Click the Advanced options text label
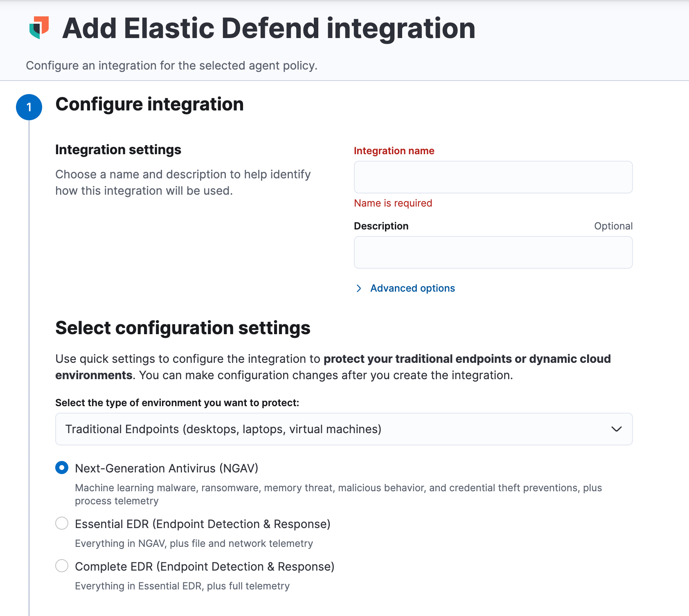This screenshot has width=689, height=616. [412, 288]
